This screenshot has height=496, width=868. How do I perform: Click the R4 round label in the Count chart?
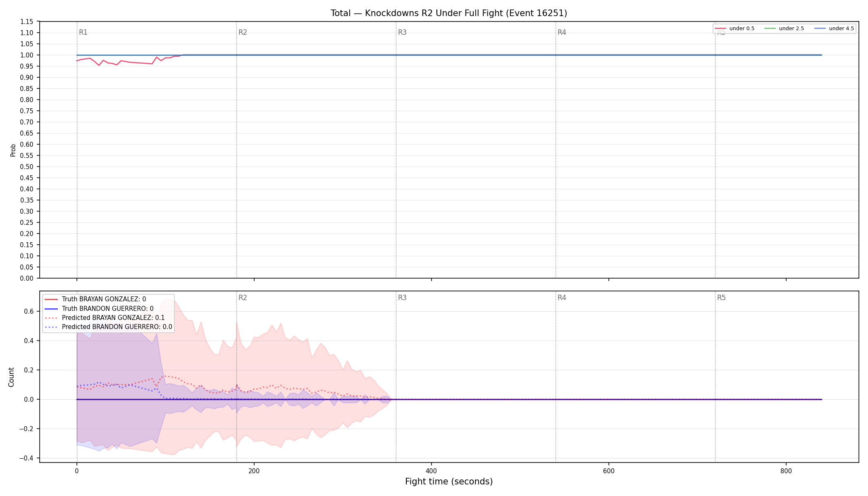click(x=562, y=298)
